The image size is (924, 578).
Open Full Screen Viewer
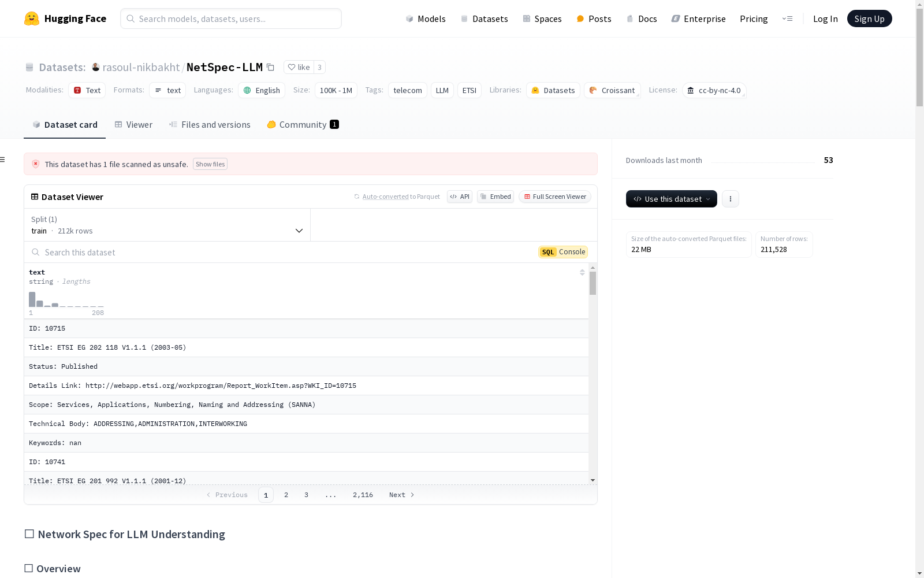click(555, 197)
